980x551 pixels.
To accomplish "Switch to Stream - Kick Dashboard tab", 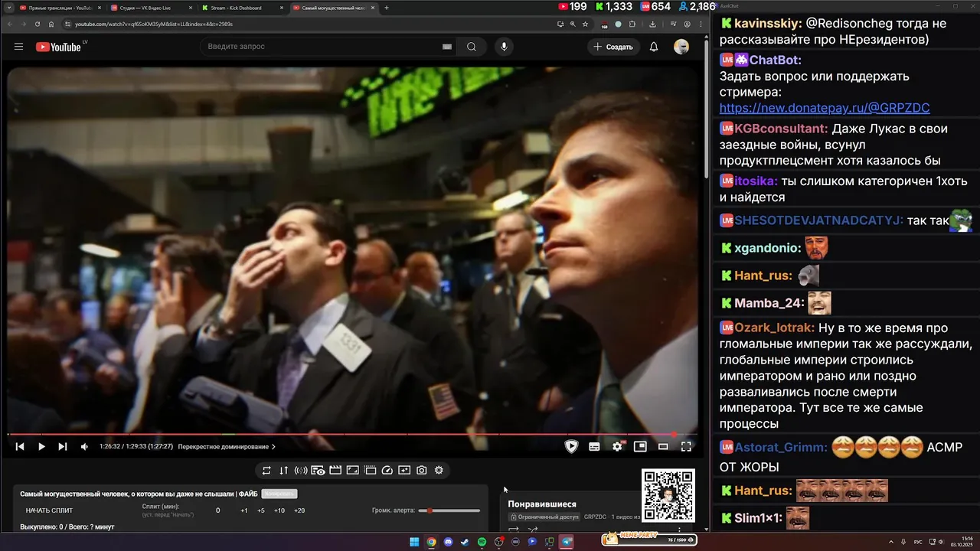I will (242, 8).
